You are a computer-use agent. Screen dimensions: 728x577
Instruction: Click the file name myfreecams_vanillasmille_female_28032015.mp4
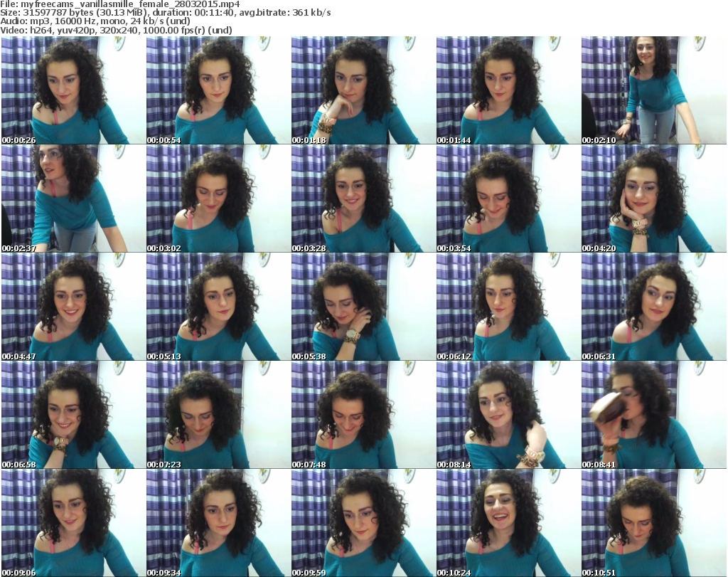(131, 4)
